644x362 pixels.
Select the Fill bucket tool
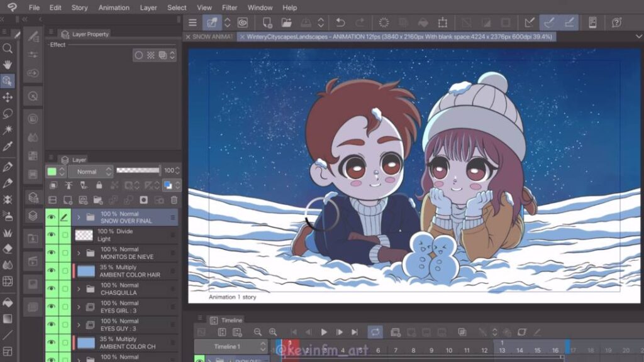[8, 302]
